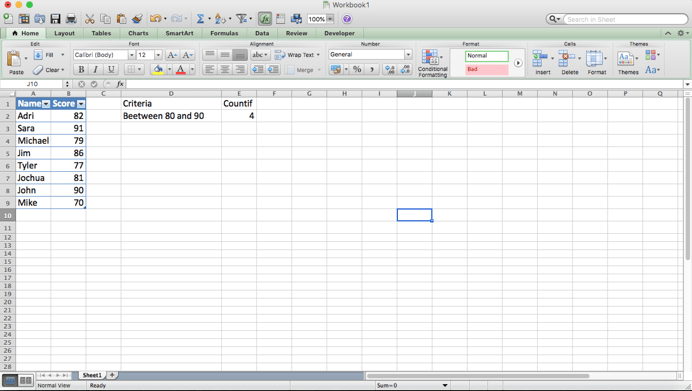Open the AutoSum sigma tool
The height and width of the screenshot is (391, 692).
pos(200,19)
